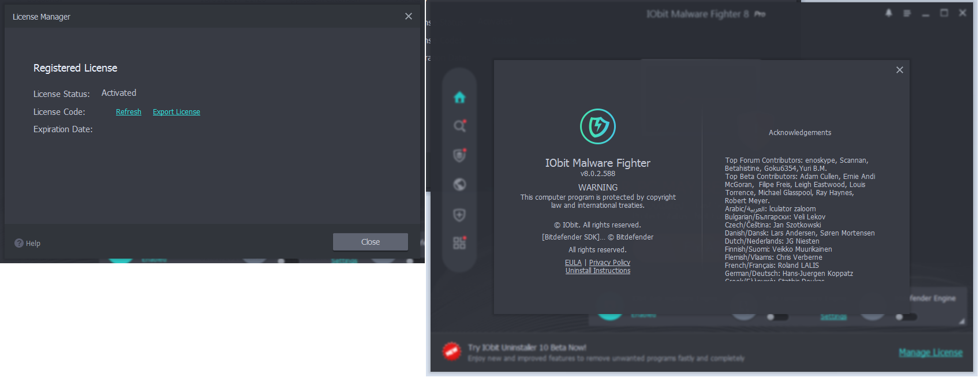Click the 'Activated' license status value
This screenshot has height=381, width=980.
[x=119, y=93]
